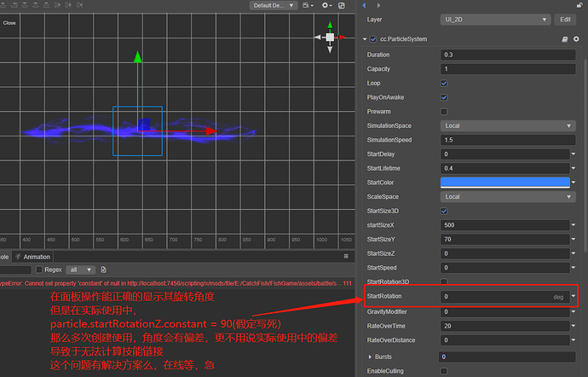Enable the EnableCulling checkbox
The image size is (588, 377).
[x=444, y=371]
